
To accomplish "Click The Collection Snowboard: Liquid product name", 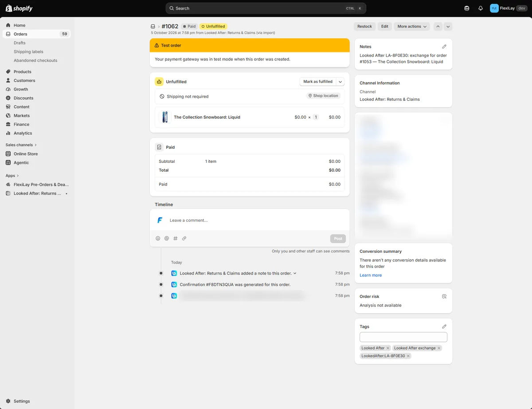I will point(207,117).
